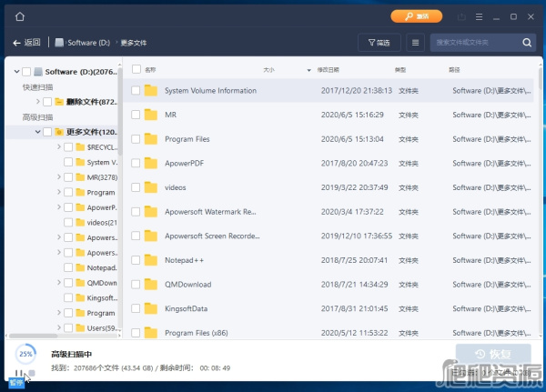The image size is (546, 392).
Task: Check the QMDownload row checkbox
Action: click(136, 285)
